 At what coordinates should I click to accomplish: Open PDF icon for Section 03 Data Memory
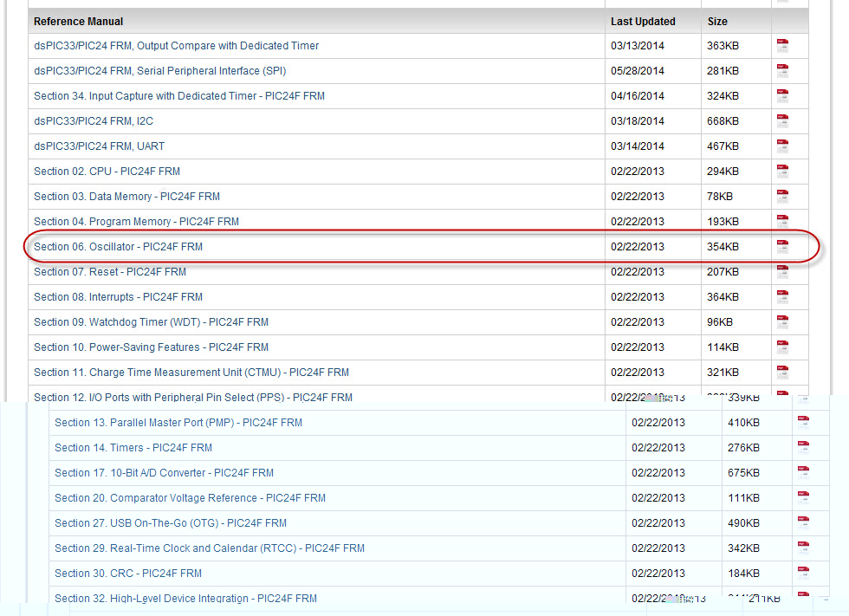(782, 196)
